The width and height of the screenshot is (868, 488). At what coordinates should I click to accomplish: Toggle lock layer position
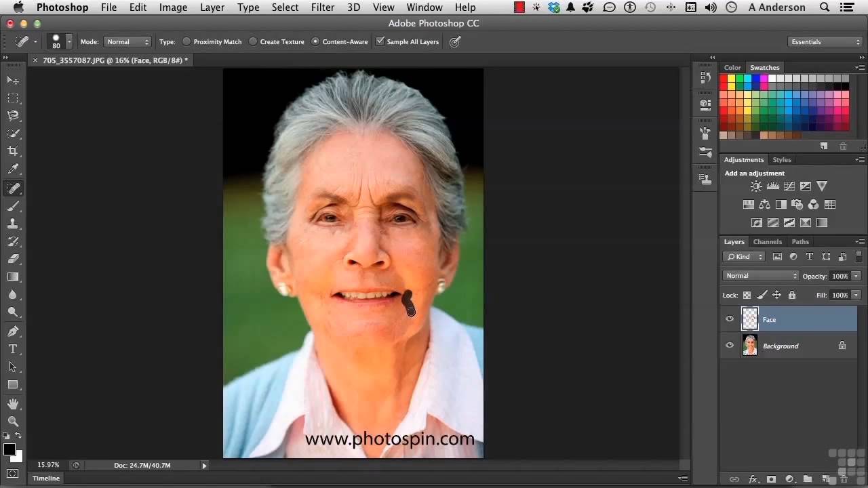point(776,296)
